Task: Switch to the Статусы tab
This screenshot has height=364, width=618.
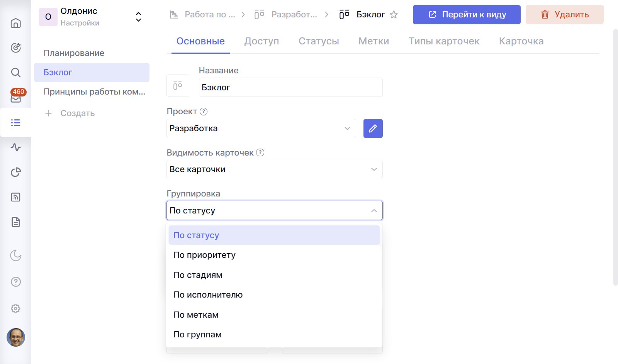Action: 318,41
